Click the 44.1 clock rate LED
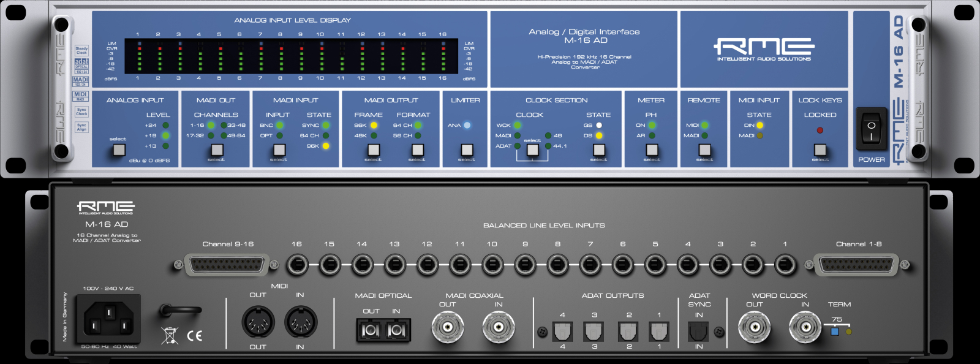 coord(548,146)
